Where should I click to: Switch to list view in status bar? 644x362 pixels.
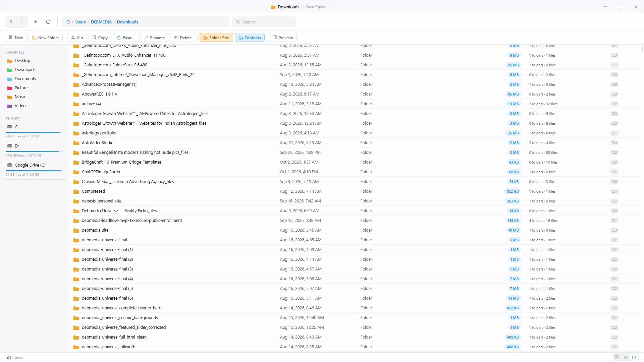pyautogui.click(x=626, y=357)
